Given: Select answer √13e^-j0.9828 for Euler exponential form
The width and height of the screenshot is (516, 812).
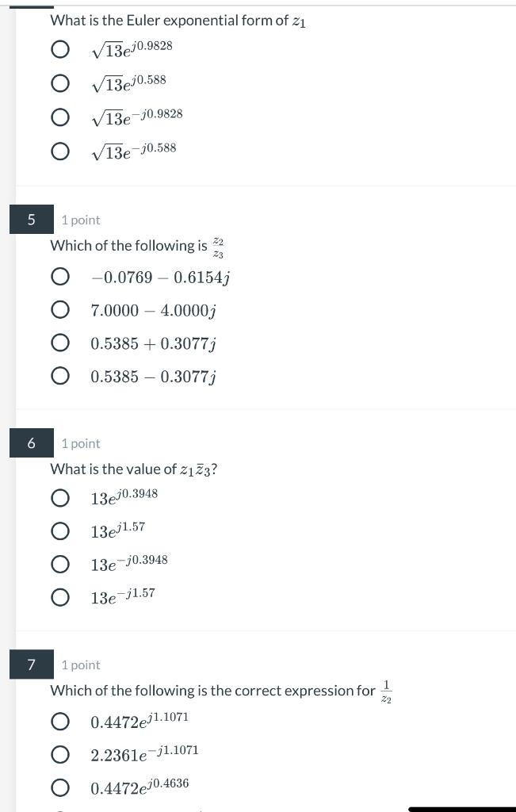Looking at the screenshot, I should 60,117.
